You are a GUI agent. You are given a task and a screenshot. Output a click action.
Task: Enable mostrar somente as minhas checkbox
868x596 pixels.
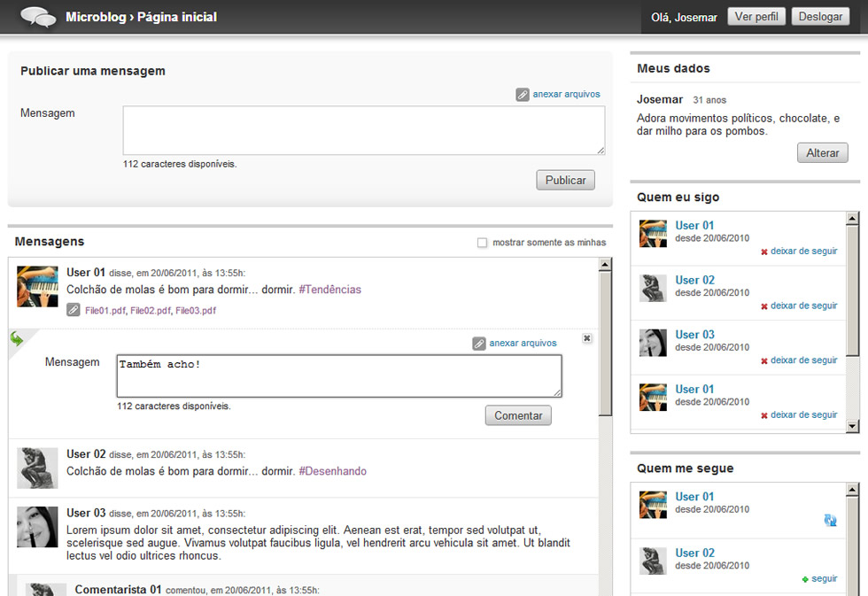(x=482, y=243)
